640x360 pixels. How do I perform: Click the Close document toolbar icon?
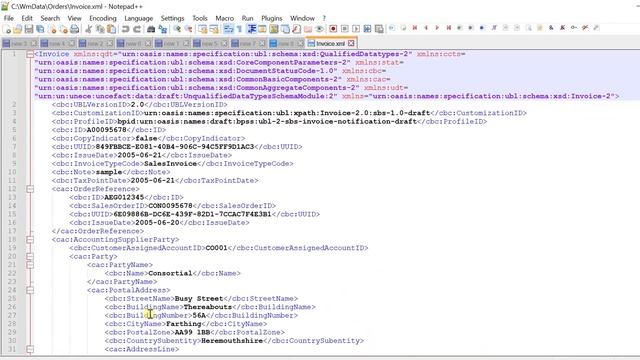pyautogui.click(x=52, y=29)
